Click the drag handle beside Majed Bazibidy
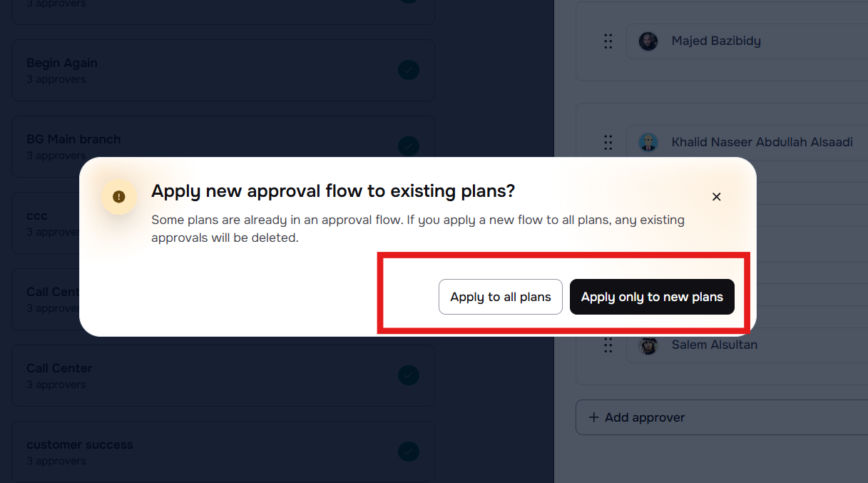 click(x=608, y=41)
